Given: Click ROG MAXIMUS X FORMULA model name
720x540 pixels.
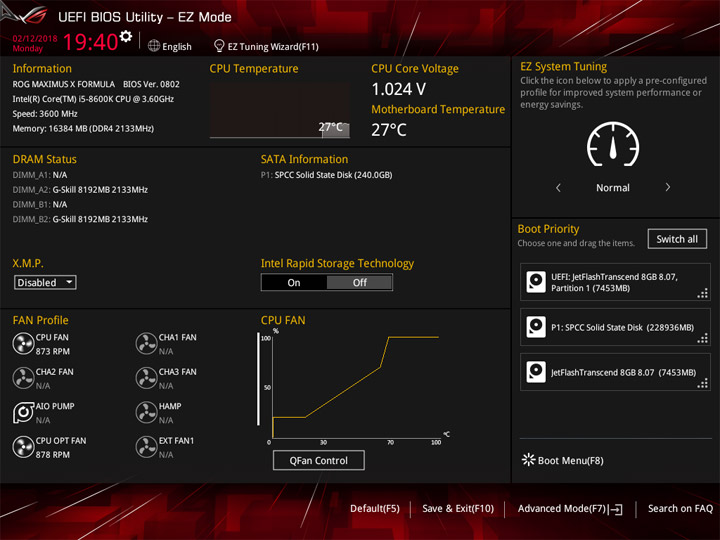Looking at the screenshot, I should point(64,84).
